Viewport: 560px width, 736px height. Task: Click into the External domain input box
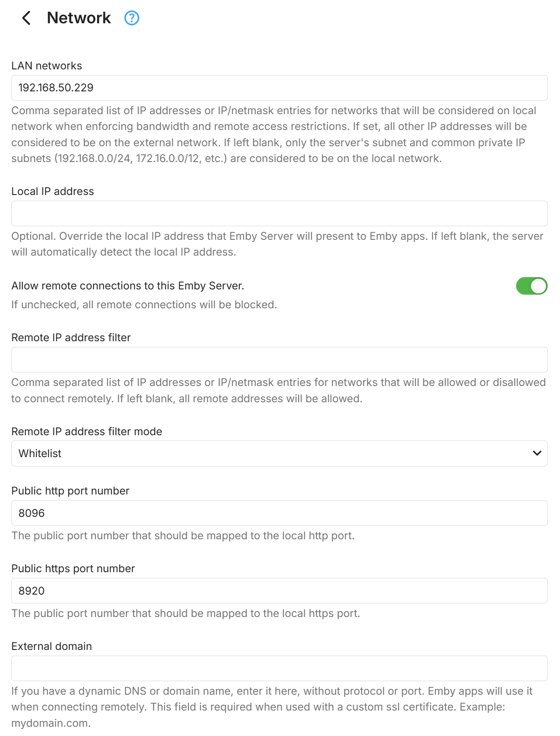[279, 668]
